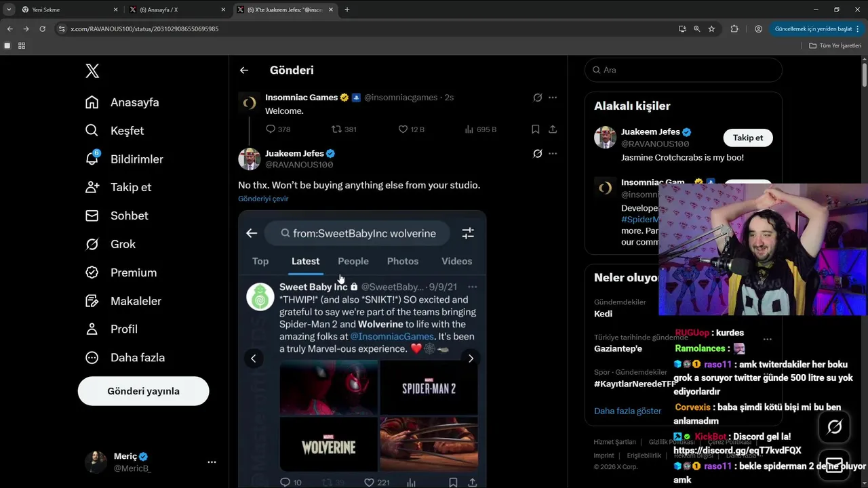
Task: Open apps grid in bookmarks bar
Action: tap(22, 45)
